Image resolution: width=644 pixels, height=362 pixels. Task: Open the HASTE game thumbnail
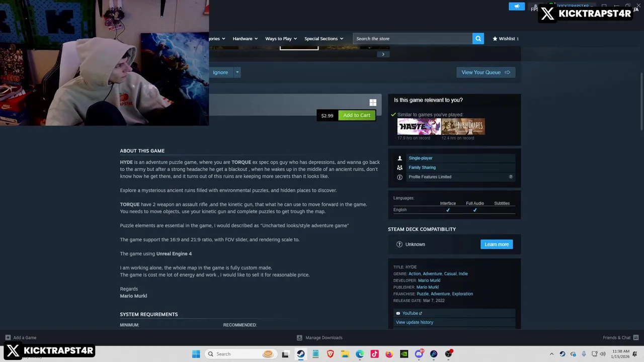tap(419, 127)
